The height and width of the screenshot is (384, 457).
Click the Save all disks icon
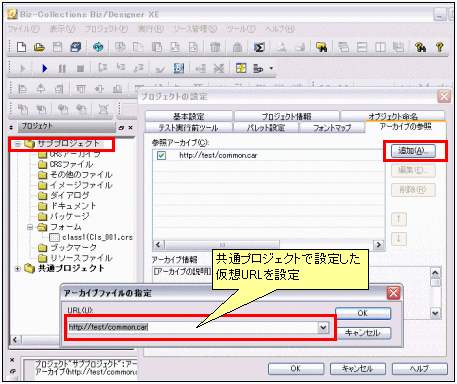coord(76,47)
